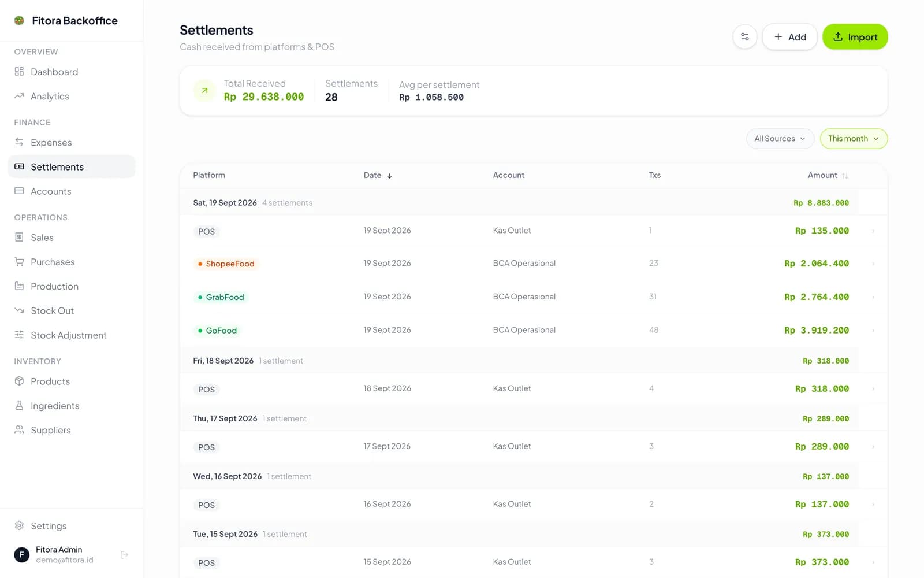Click the Settings gear icon
This screenshot has width=924, height=578.
pos(19,525)
